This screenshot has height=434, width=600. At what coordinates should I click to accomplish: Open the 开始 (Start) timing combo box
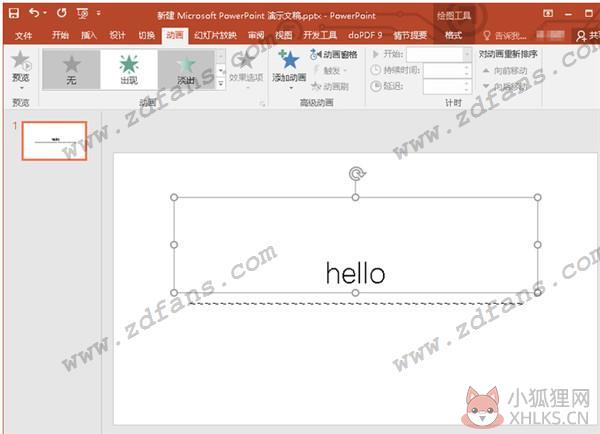pos(439,54)
